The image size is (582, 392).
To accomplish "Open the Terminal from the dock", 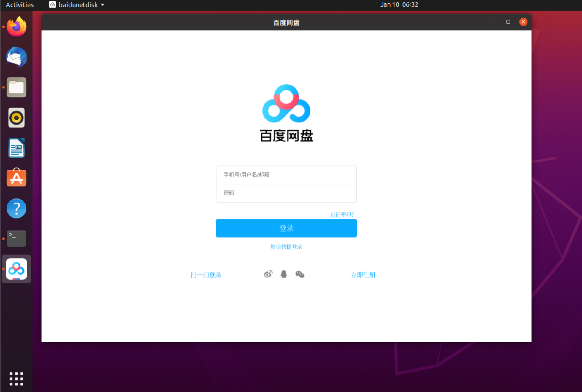I will click(17, 239).
